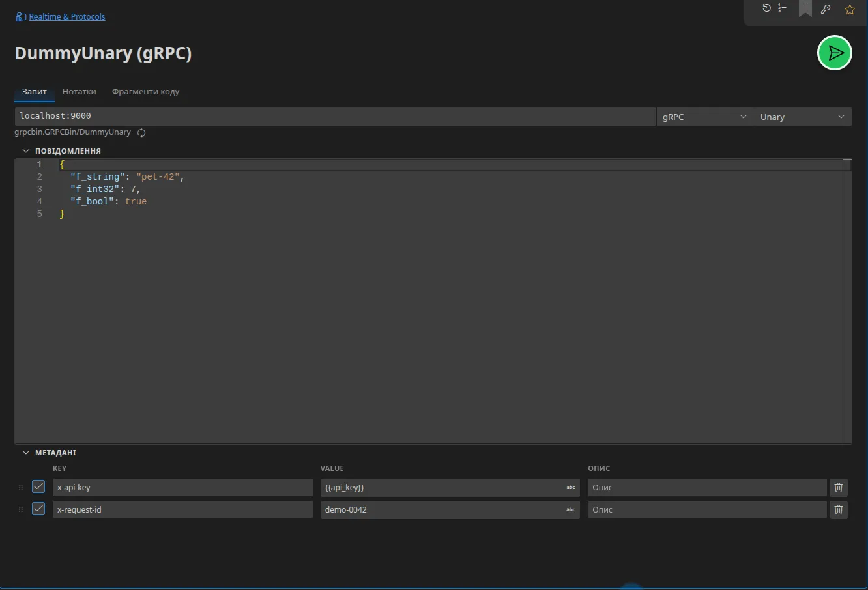Click the abc type icon in {{api_key}} field

tap(571, 487)
